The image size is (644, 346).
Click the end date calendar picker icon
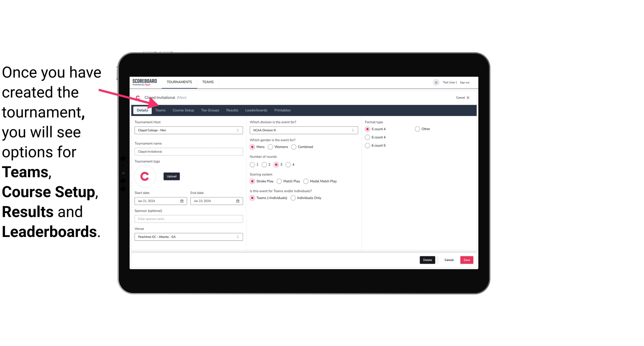(x=238, y=201)
